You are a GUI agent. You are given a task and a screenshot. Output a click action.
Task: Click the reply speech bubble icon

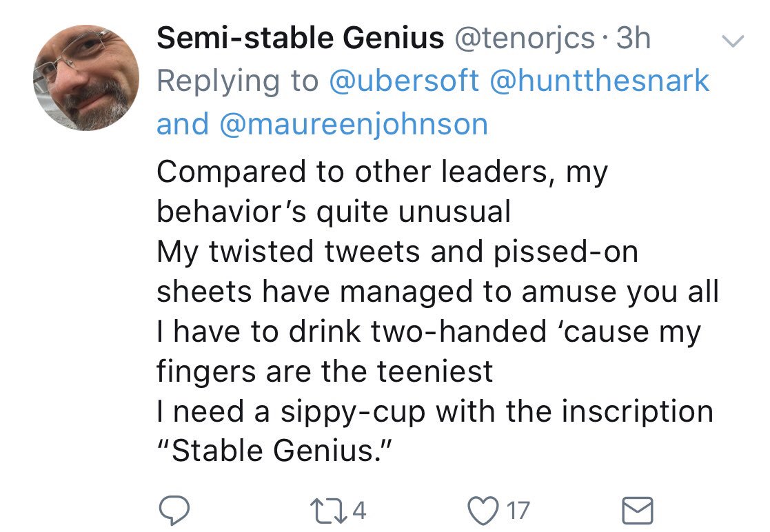(x=174, y=511)
